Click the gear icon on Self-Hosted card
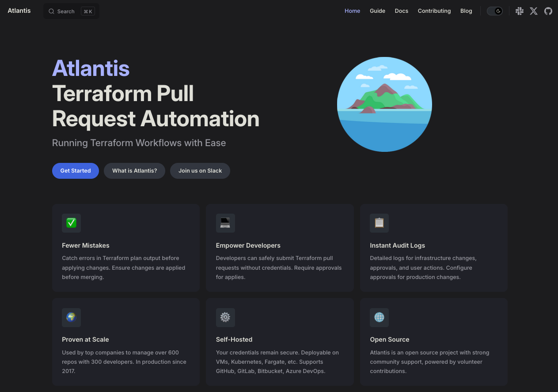 tap(225, 317)
